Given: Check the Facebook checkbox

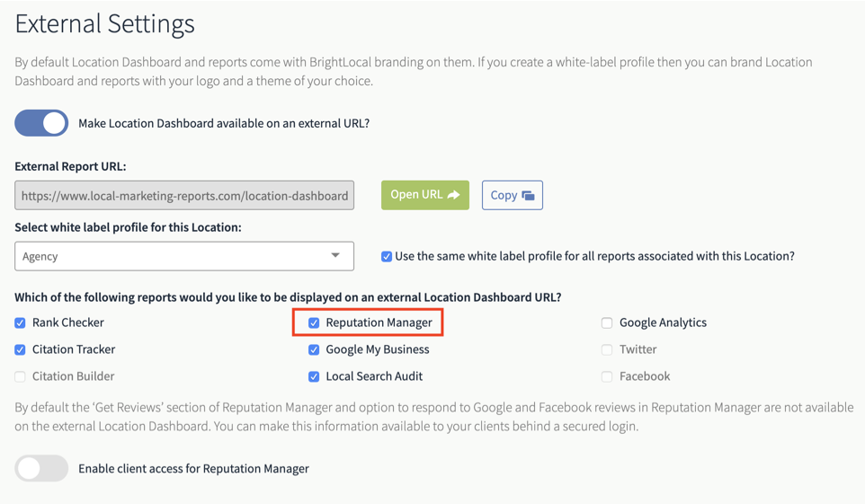Looking at the screenshot, I should (x=607, y=376).
